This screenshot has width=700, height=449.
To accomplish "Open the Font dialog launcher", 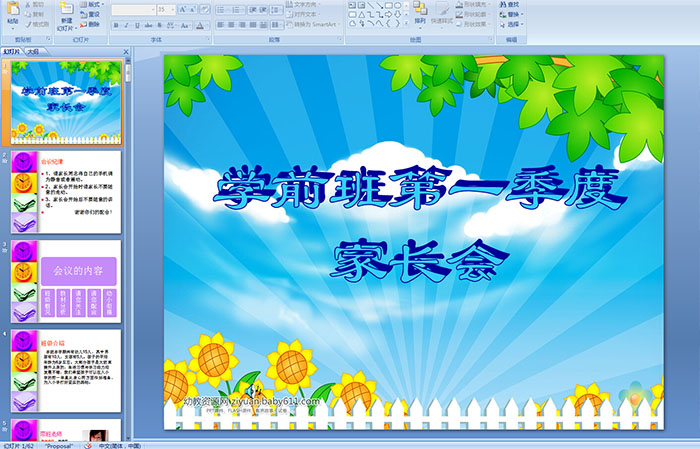I will tap(208, 40).
